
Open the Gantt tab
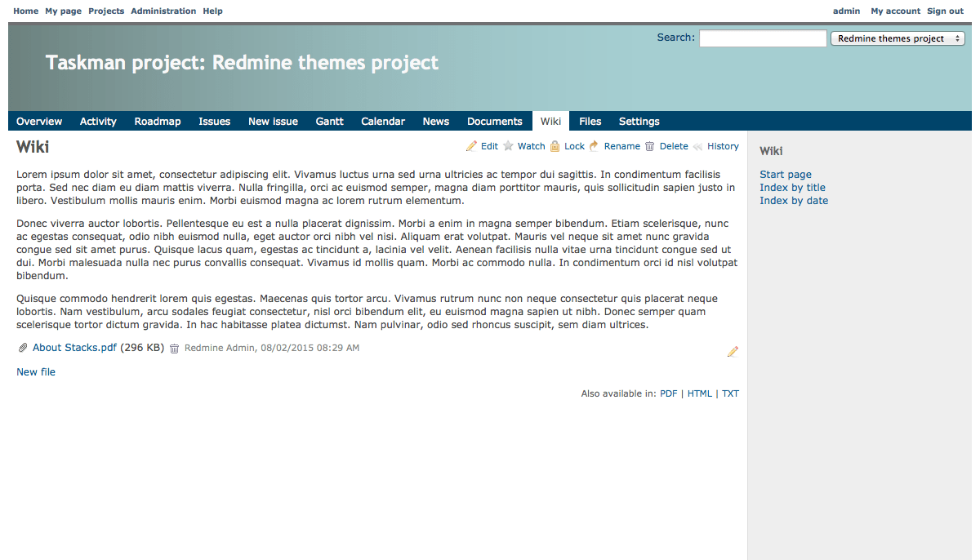coord(330,121)
